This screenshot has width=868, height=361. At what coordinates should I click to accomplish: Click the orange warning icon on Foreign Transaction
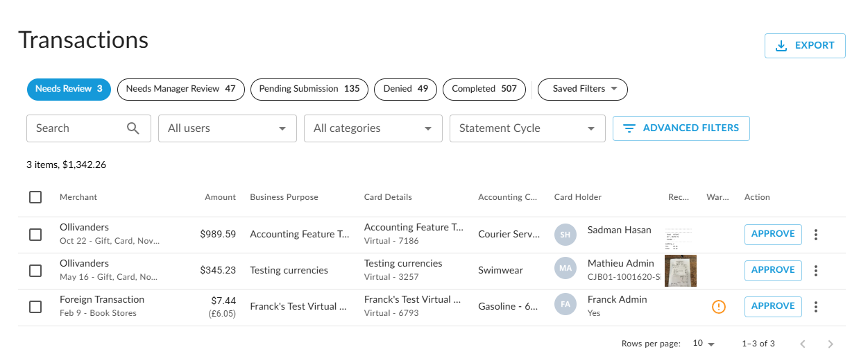(719, 306)
